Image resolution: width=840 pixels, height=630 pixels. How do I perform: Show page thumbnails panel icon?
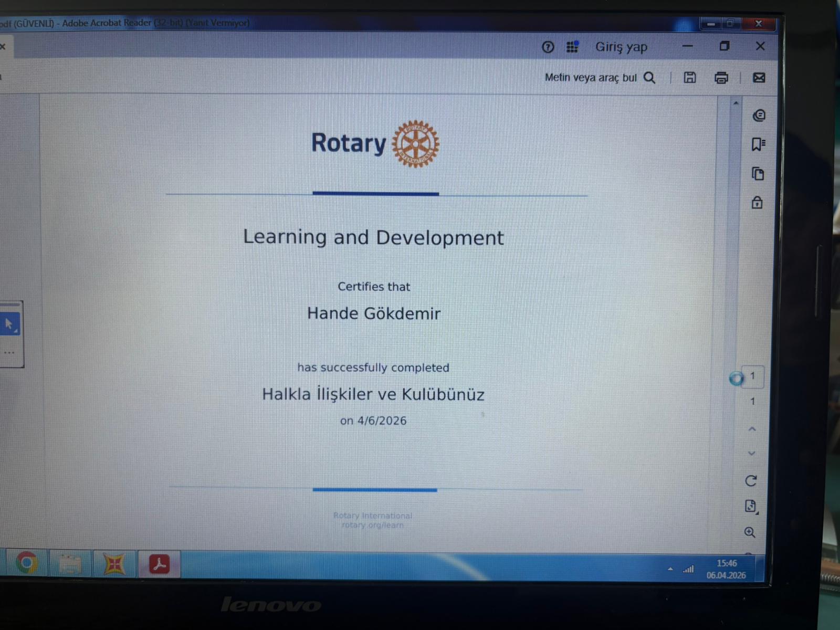coord(758,174)
